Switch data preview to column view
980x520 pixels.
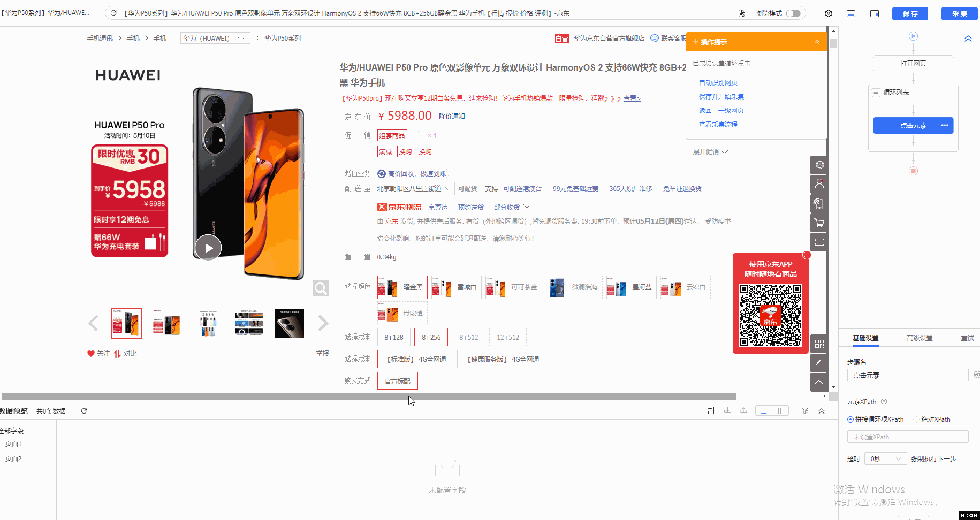780,411
